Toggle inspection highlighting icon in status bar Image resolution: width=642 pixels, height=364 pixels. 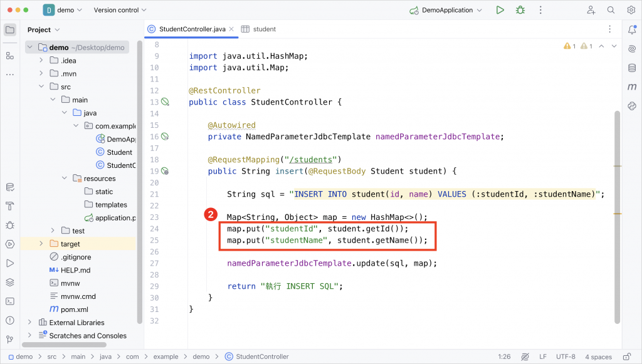[x=525, y=356]
